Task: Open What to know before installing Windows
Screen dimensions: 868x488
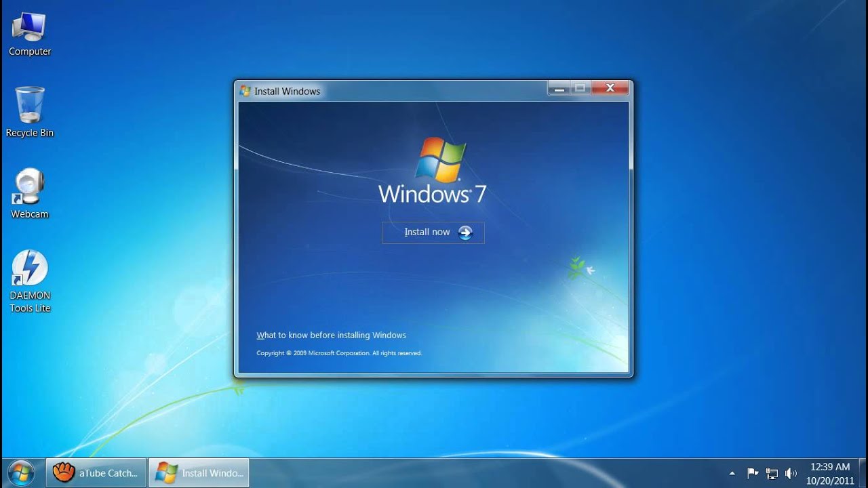Action: tap(331, 335)
